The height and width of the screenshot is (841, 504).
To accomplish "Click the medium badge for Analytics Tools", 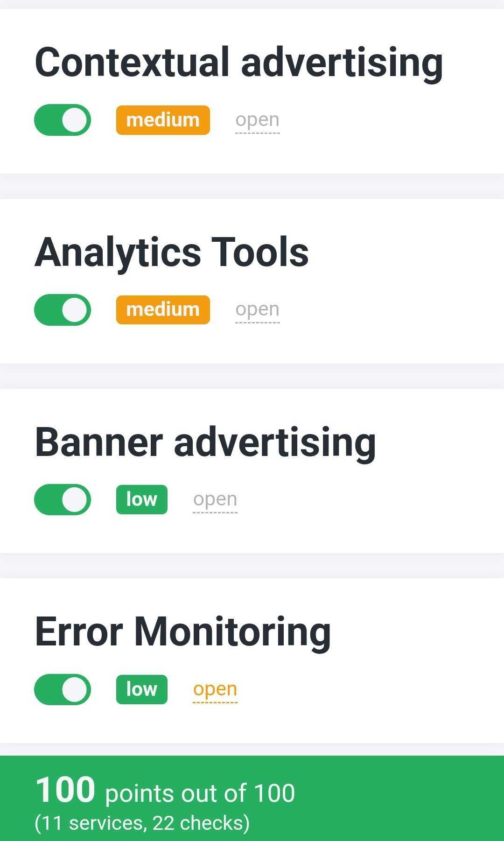I will pyautogui.click(x=162, y=309).
